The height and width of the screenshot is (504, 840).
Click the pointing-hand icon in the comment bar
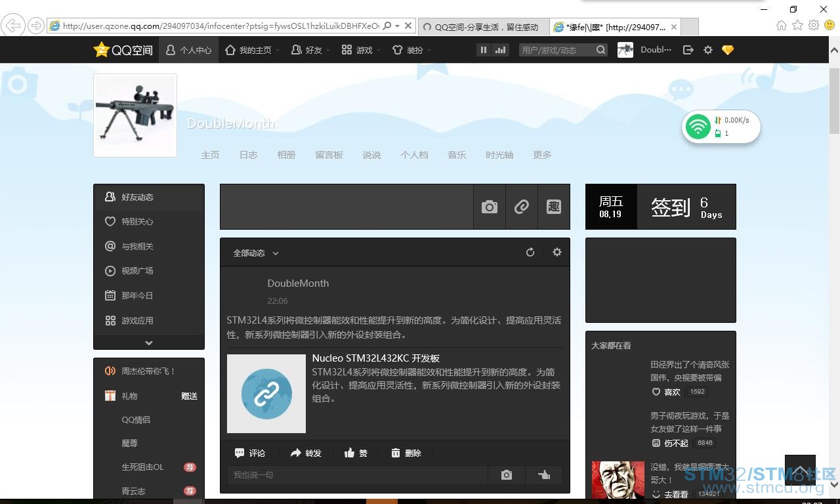[544, 474]
